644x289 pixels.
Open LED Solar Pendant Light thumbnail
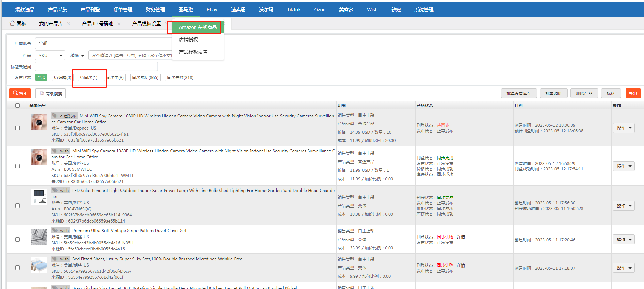click(39, 197)
